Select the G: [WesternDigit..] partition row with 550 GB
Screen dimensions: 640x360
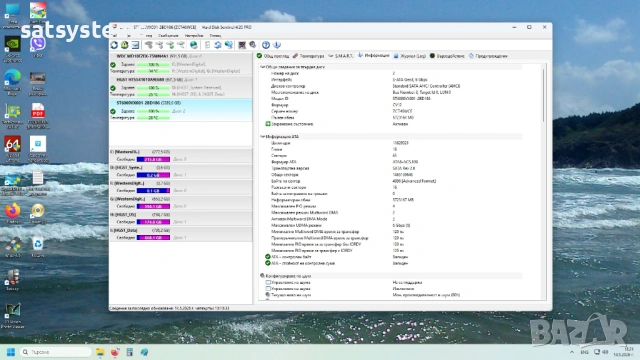pos(181,202)
